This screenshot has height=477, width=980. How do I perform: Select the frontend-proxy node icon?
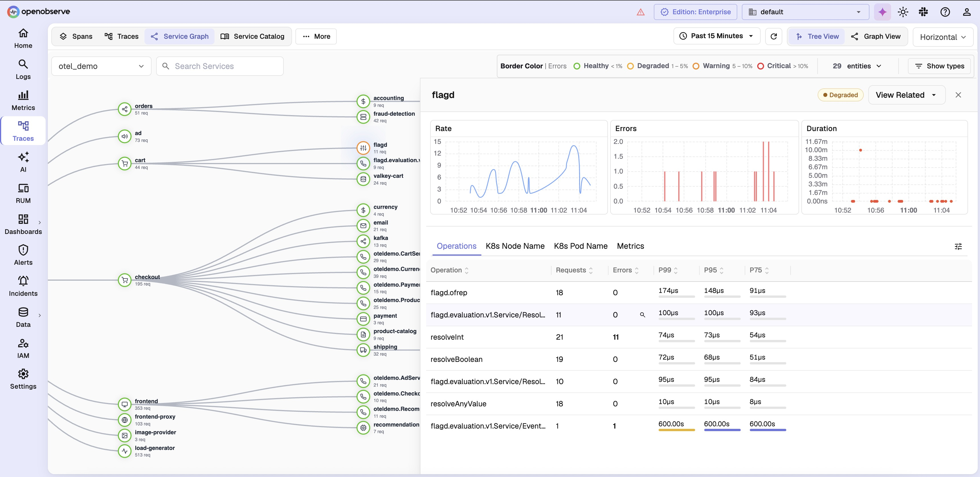coord(124,420)
